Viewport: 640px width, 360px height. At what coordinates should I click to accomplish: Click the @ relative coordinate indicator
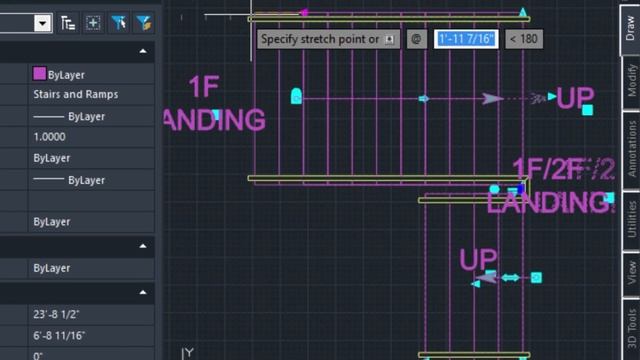coord(416,39)
